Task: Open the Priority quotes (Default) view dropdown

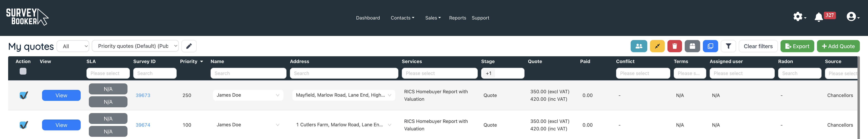Action: (135, 46)
